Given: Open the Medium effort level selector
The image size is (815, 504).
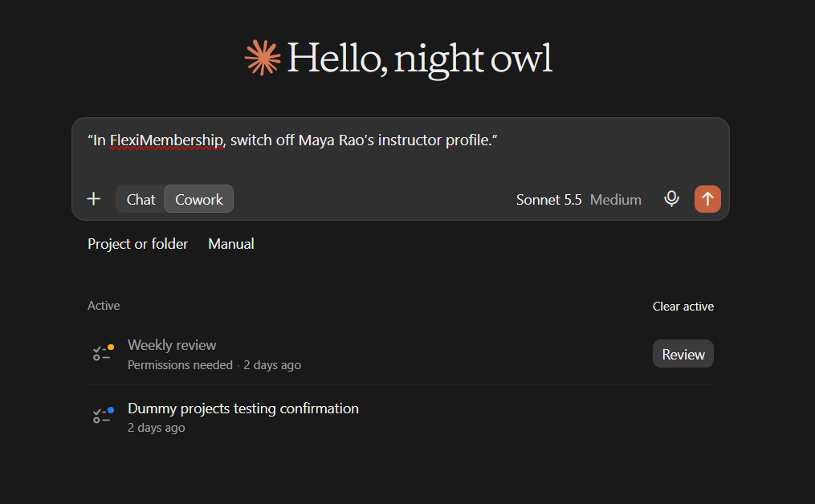Looking at the screenshot, I should tap(615, 200).
